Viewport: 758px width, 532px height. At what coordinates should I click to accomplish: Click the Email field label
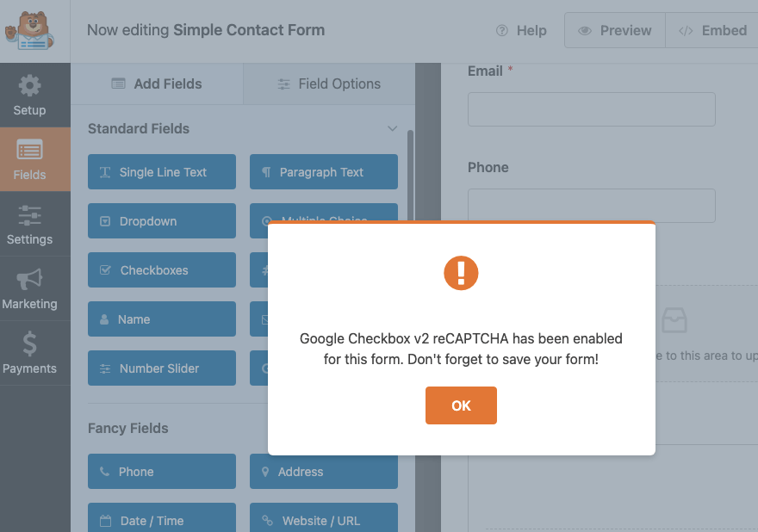pyautogui.click(x=485, y=71)
